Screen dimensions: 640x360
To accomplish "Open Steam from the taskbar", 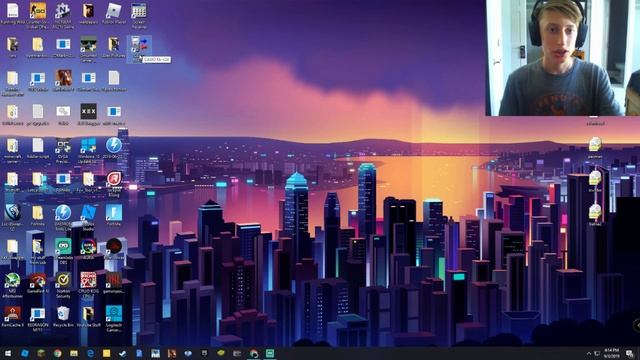I will 123,353.
